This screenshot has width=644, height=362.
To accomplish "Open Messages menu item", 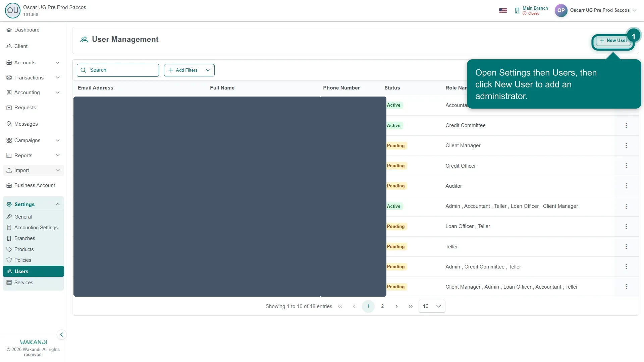I will pyautogui.click(x=33, y=124).
